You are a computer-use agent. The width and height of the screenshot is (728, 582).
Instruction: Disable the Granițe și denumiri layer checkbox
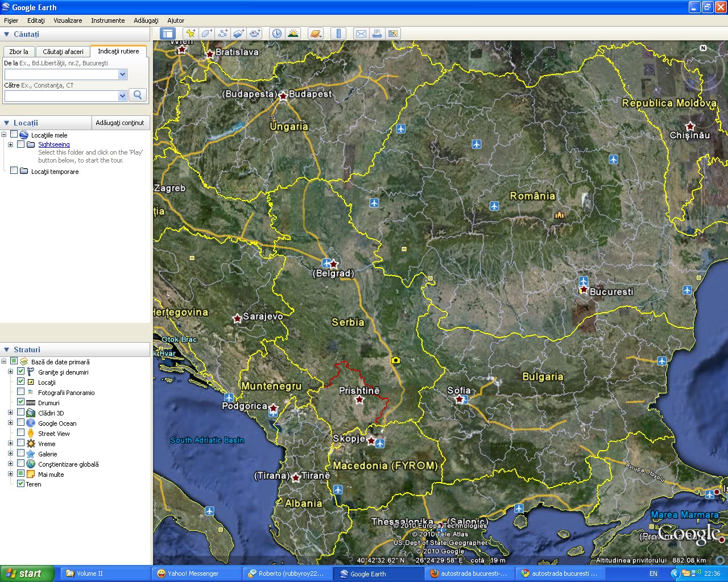click(x=21, y=371)
